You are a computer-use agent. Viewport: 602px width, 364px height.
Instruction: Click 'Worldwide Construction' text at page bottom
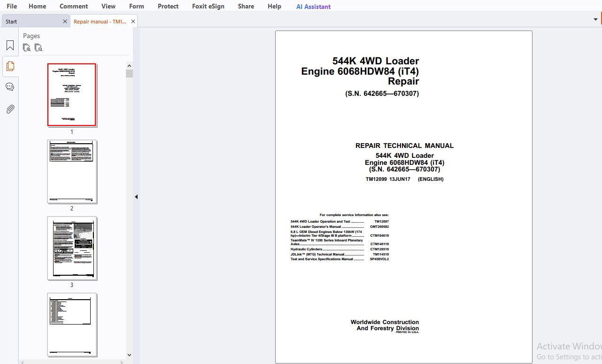385,322
